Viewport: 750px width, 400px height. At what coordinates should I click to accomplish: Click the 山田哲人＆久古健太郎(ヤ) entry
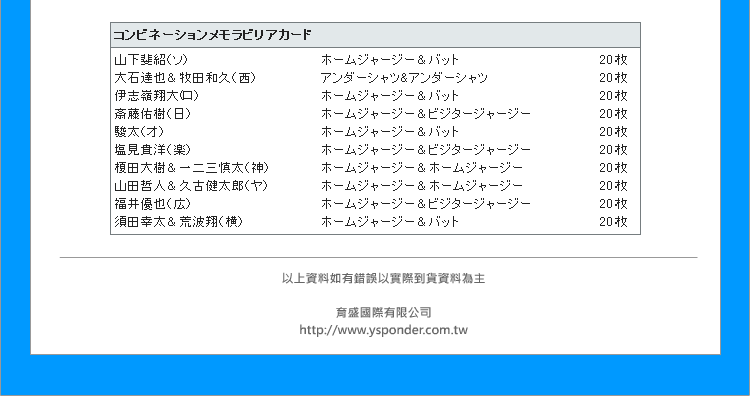pyautogui.click(x=191, y=186)
